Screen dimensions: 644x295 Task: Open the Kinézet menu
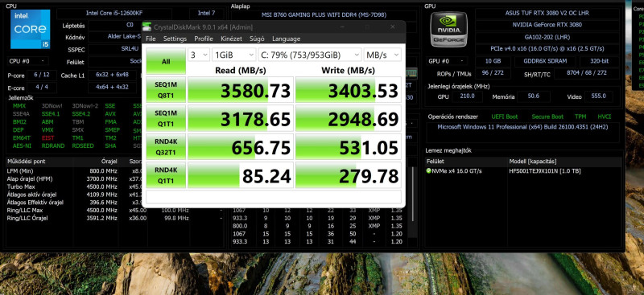[x=231, y=39]
